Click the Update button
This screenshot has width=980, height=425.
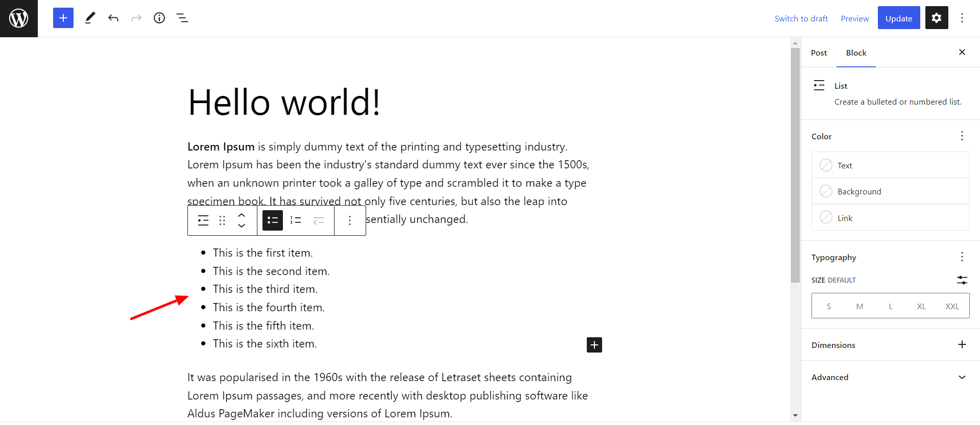(x=898, y=17)
